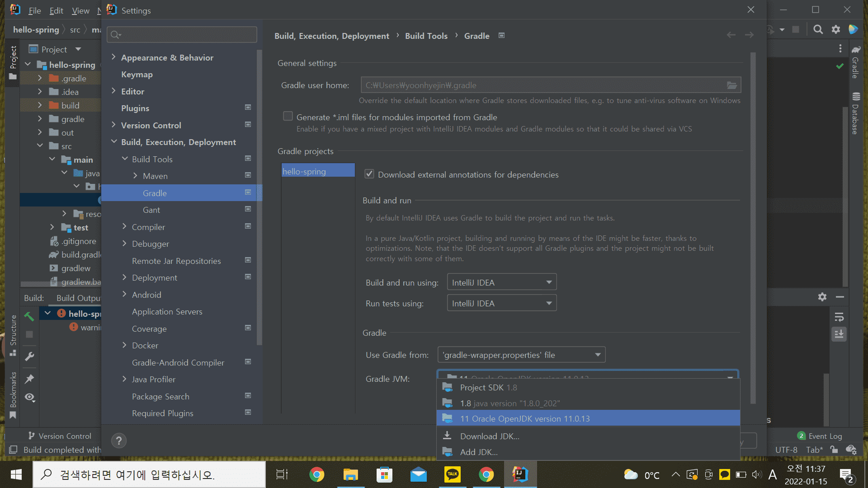Select 1.8 java version 1.8.0_202 option
Viewport: 868px width, 488px height.
coord(588,403)
